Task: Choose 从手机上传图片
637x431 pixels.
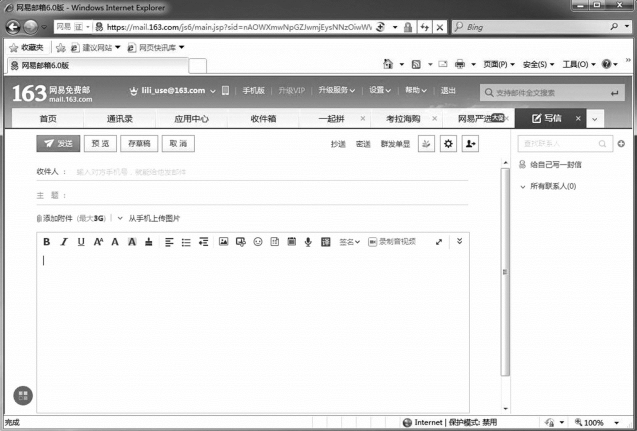Action: click(x=154, y=219)
